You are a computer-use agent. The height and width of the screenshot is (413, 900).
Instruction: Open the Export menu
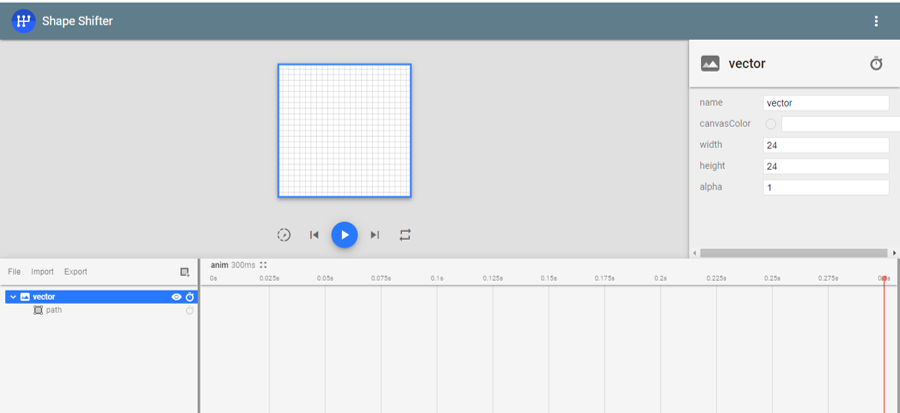tap(76, 271)
